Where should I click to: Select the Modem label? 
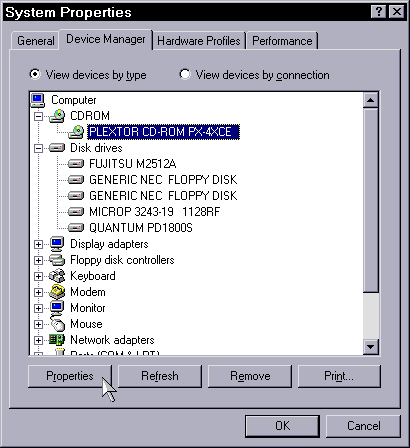[88, 292]
